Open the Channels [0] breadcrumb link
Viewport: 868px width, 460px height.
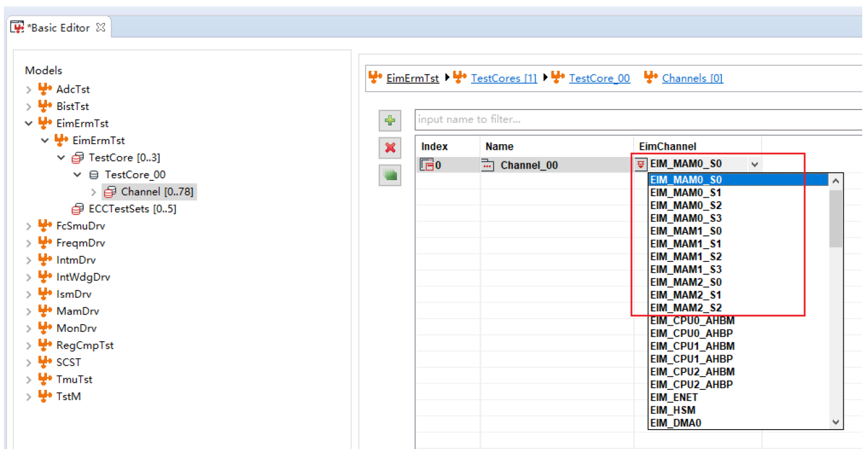point(692,78)
